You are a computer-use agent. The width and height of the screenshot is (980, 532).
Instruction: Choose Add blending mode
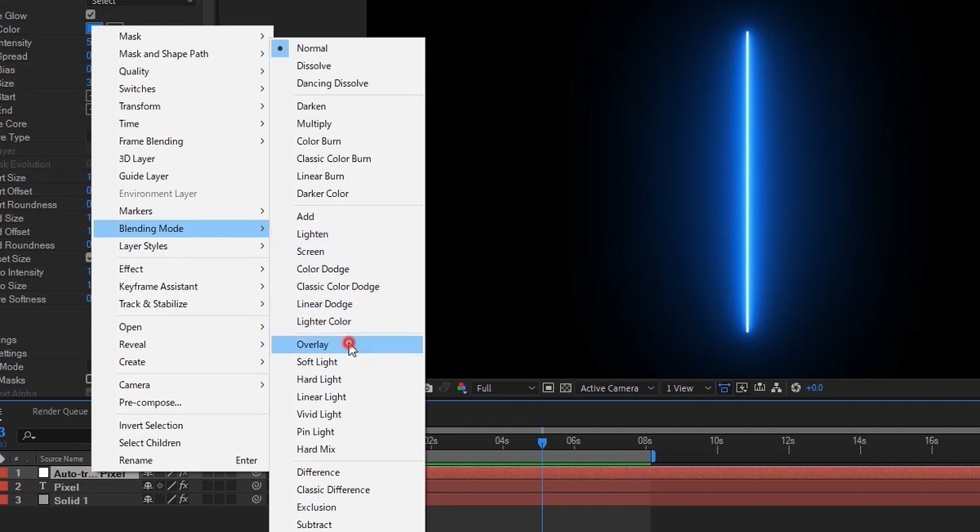346,217
